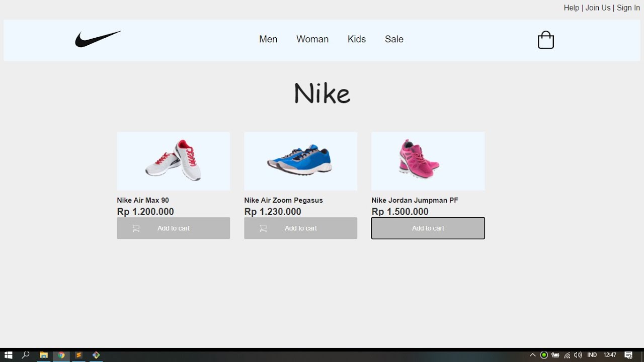Screen dimensions: 644x362
Task: Open the Sale navigation menu
Action: click(394, 39)
